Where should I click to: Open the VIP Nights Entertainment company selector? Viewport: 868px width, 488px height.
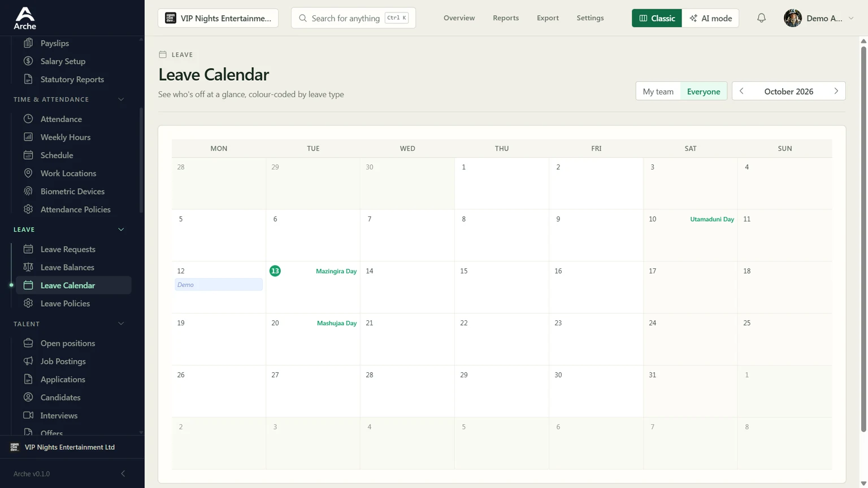tap(218, 18)
